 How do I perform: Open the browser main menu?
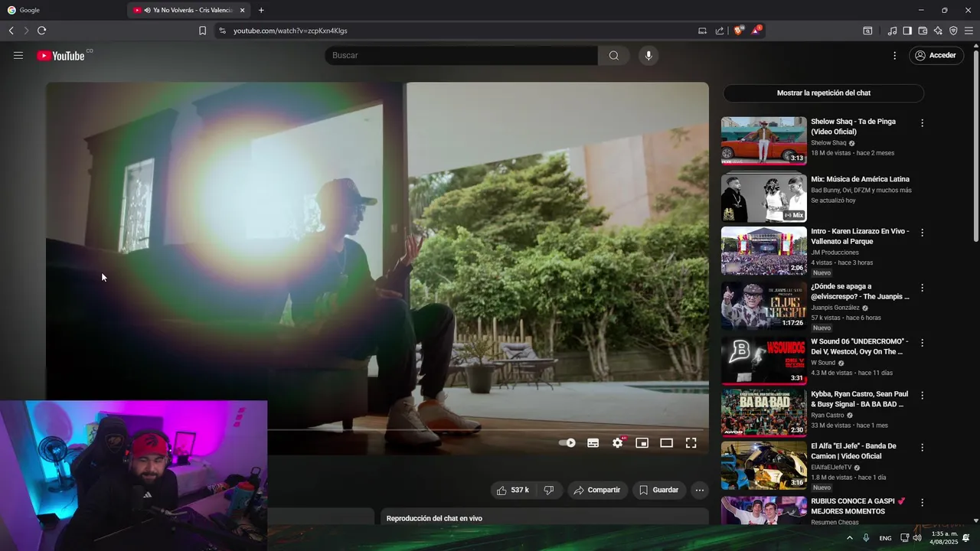(969, 31)
